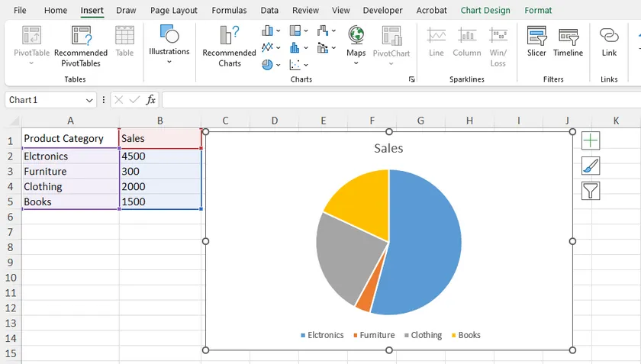Click the formula bar Cancel X
This screenshot has height=364, width=641.
click(x=119, y=100)
